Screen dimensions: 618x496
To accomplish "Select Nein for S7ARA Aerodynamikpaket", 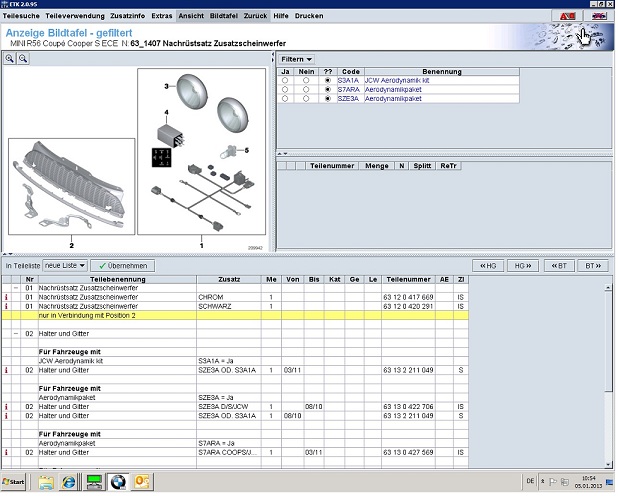I will [306, 90].
